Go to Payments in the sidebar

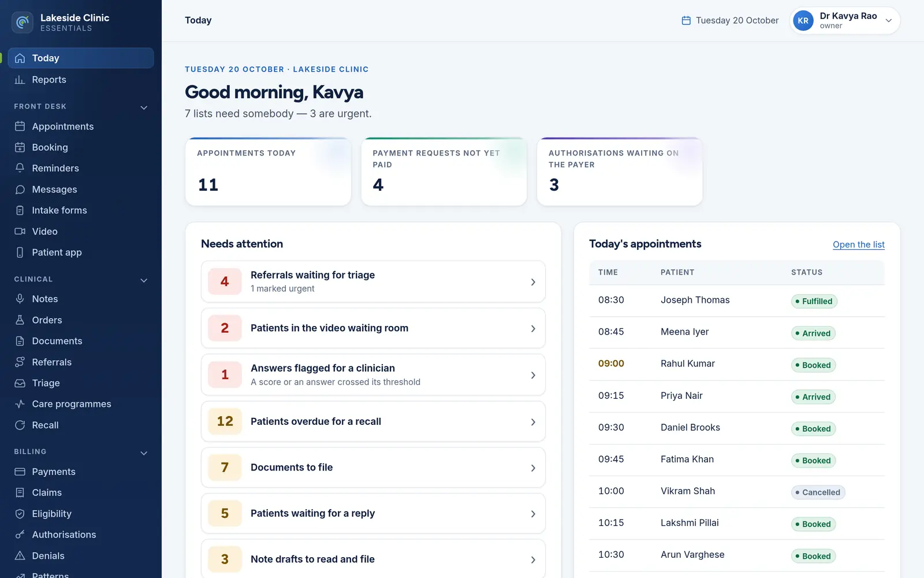pos(81,472)
